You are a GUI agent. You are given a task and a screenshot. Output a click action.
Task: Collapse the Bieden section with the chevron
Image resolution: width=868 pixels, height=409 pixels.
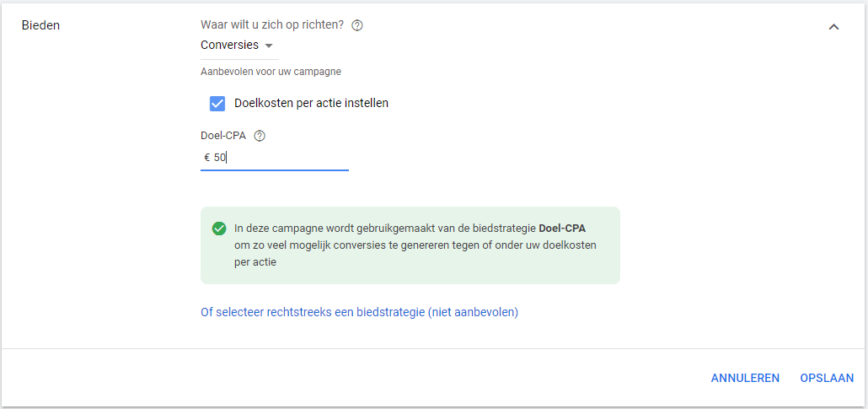pyautogui.click(x=833, y=27)
